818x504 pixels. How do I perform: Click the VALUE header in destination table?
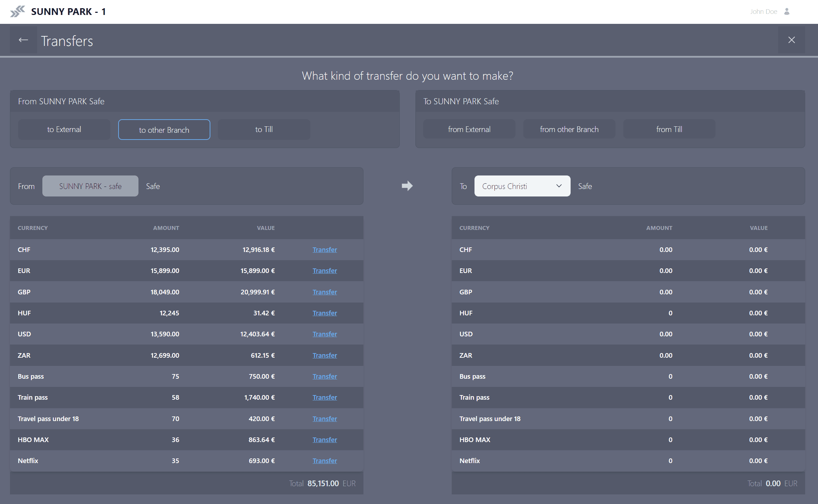[759, 228]
